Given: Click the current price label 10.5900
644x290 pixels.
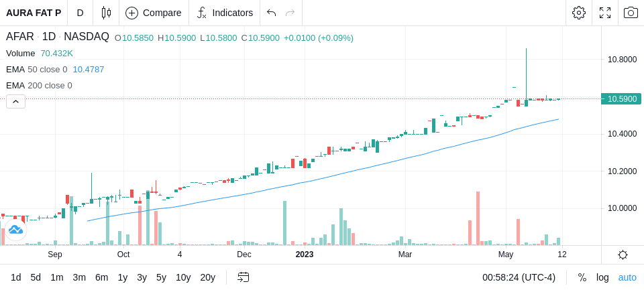Looking at the screenshot, I should pos(621,99).
